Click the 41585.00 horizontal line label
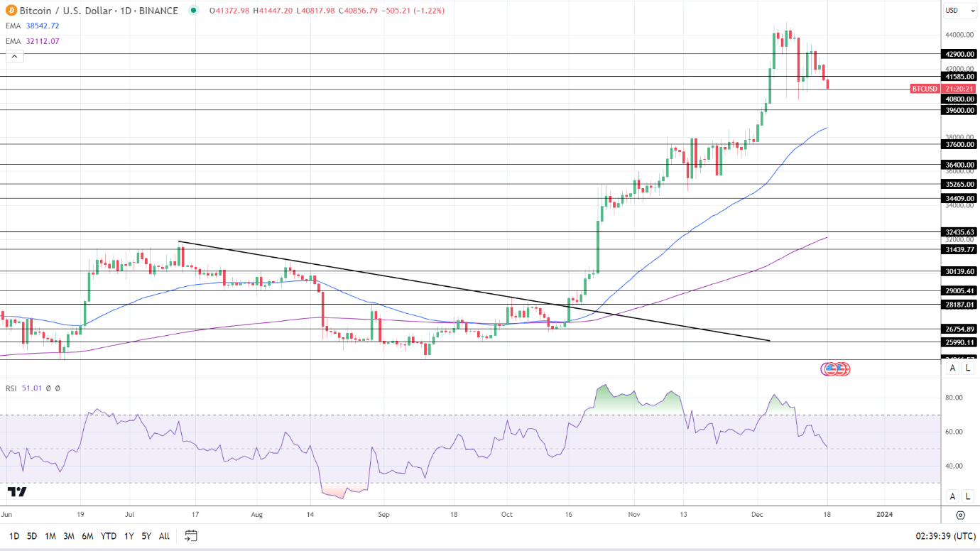This screenshot has height=551, width=980. point(959,76)
